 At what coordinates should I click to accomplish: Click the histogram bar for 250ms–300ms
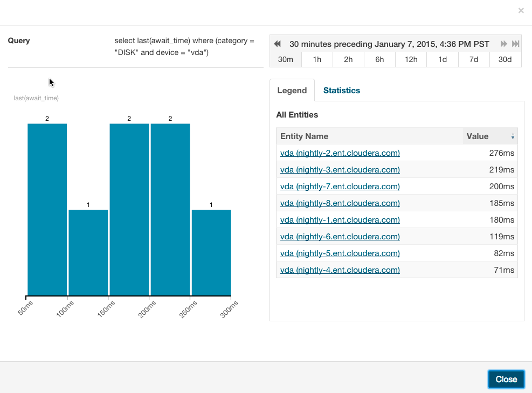(211, 252)
